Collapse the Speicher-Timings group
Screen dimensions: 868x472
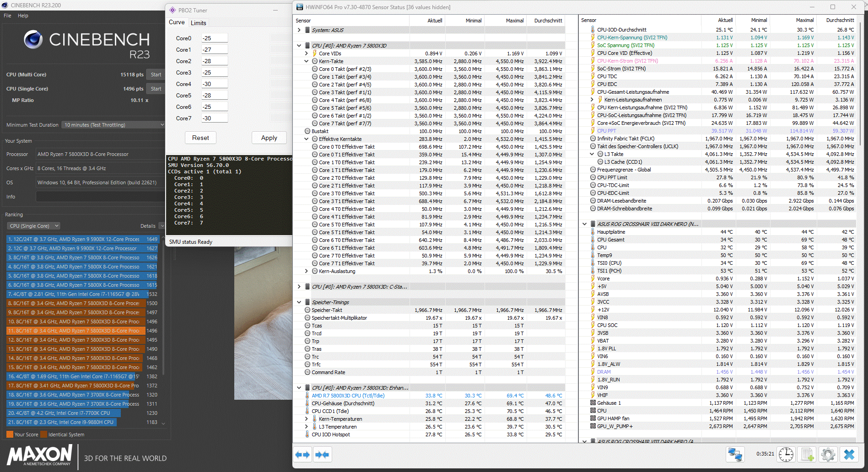click(x=299, y=302)
